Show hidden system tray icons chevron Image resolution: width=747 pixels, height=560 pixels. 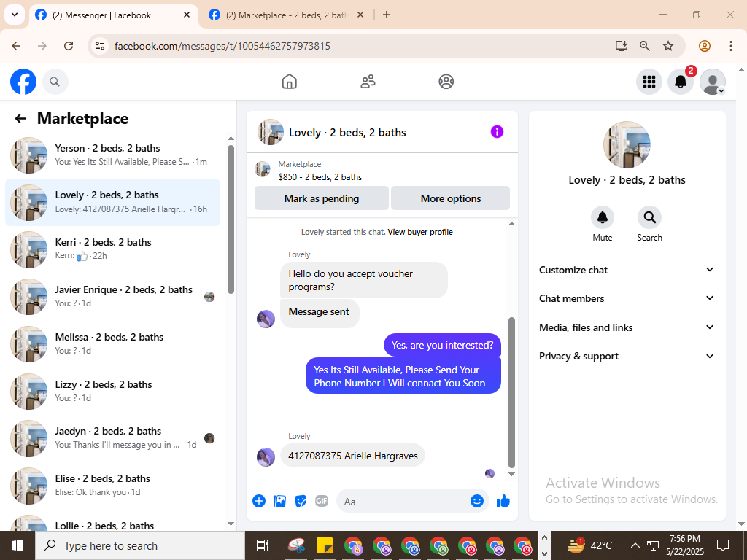635,545
